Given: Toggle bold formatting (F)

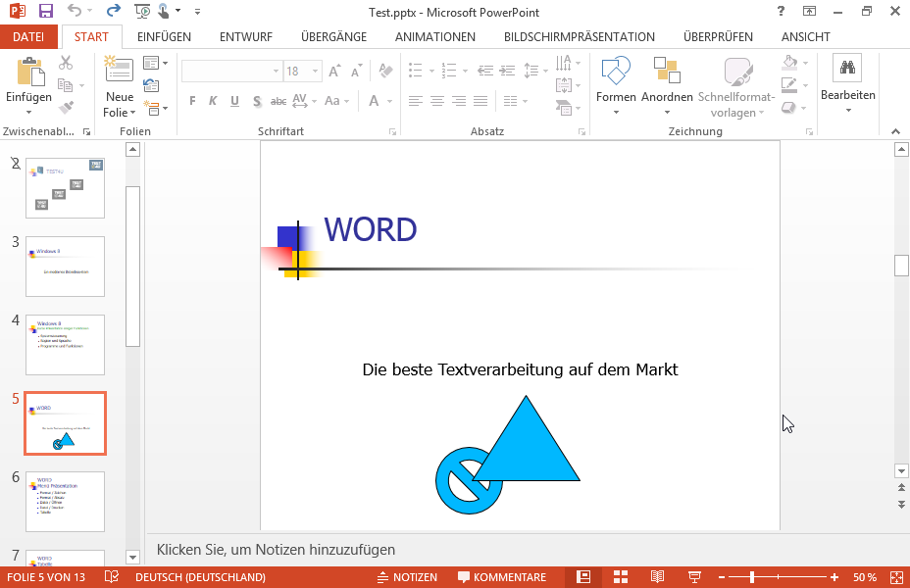Looking at the screenshot, I should pos(192,101).
